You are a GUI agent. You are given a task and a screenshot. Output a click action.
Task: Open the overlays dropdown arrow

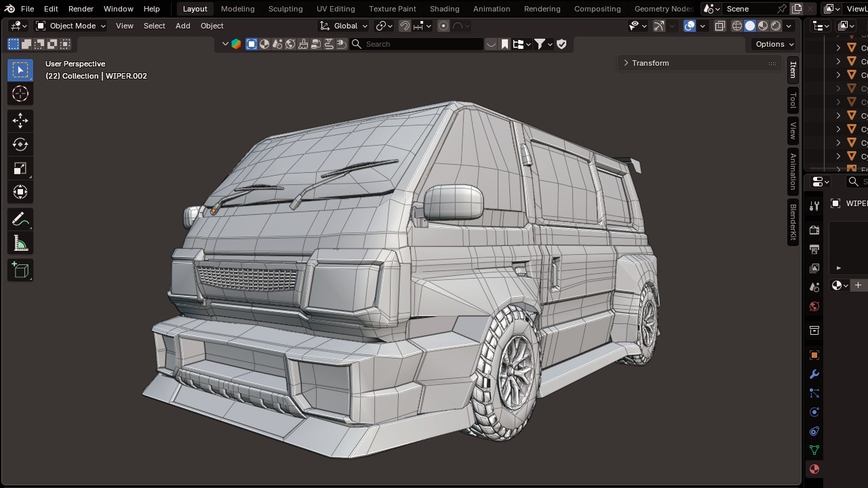(703, 26)
